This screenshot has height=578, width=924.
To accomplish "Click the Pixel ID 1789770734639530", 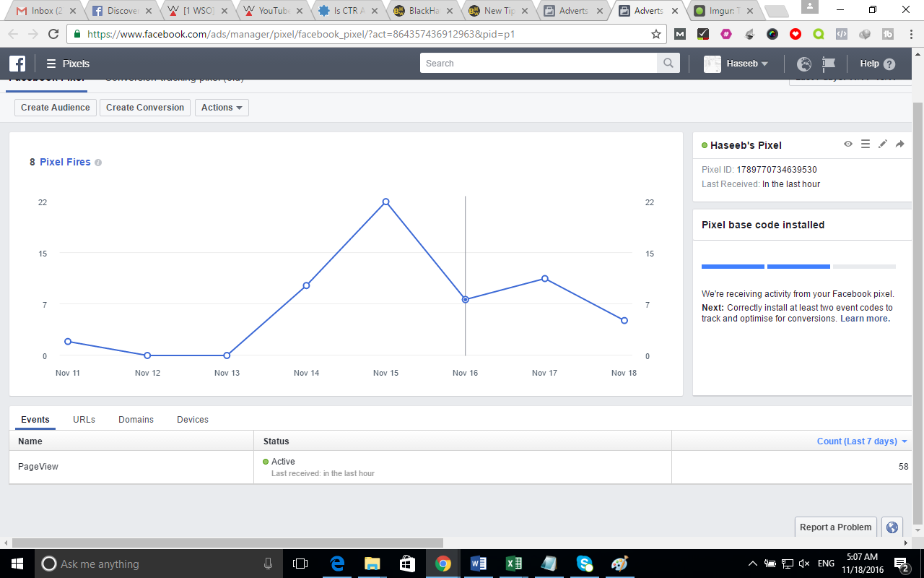I will 777,170.
